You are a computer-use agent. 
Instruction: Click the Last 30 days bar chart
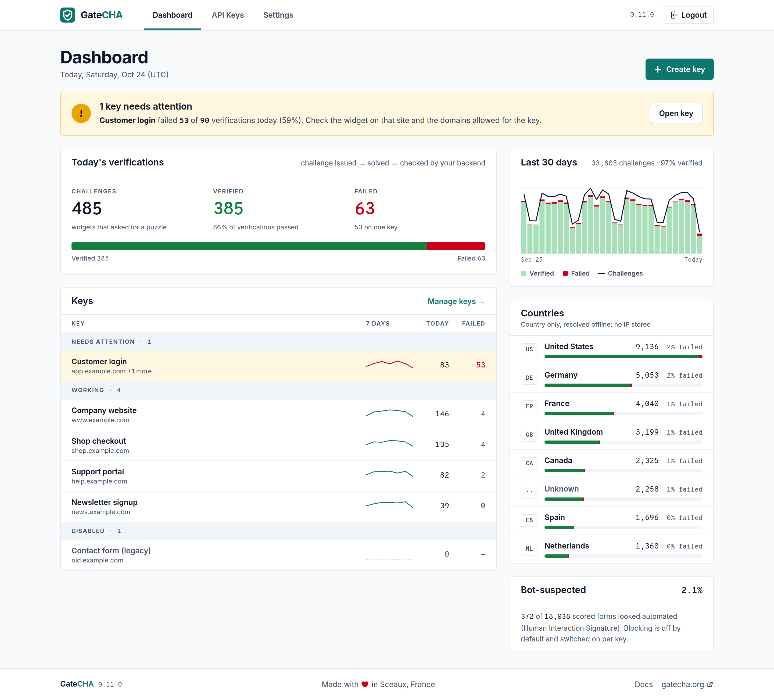[612, 221]
